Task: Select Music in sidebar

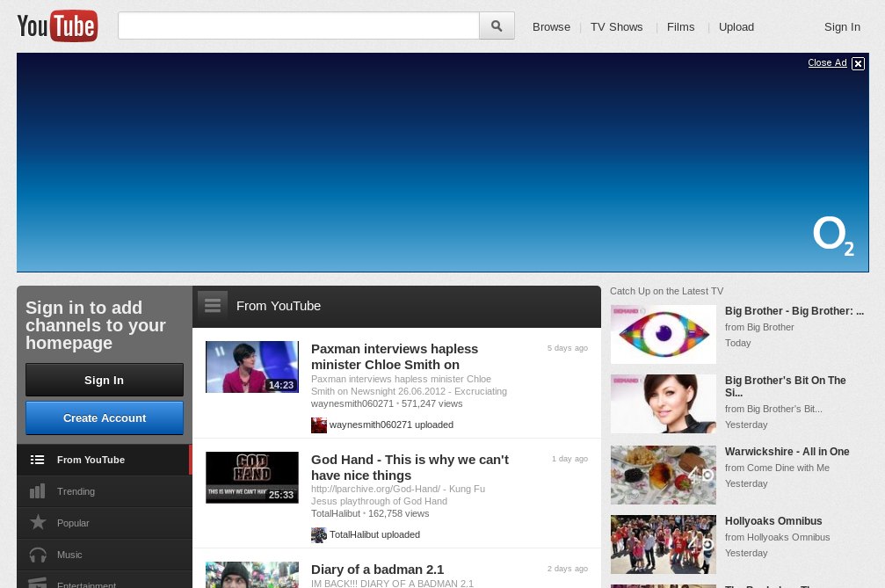Action: click(105, 555)
